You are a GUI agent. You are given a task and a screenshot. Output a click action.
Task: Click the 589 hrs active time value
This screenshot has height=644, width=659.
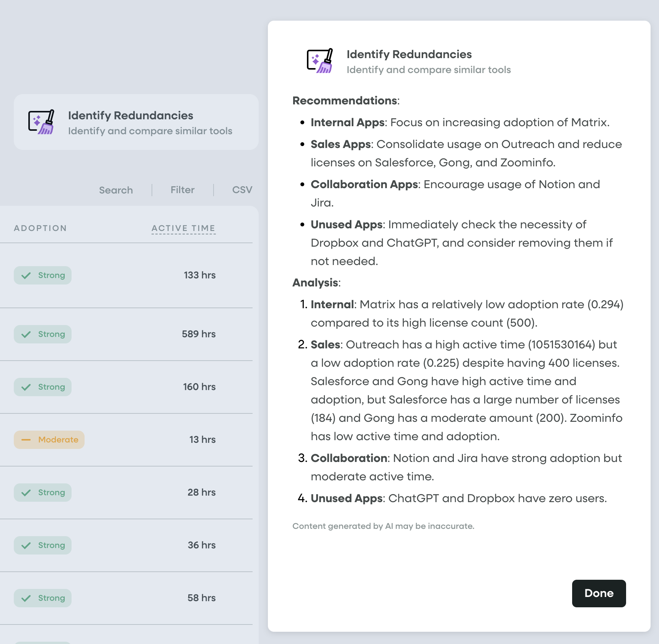point(199,334)
